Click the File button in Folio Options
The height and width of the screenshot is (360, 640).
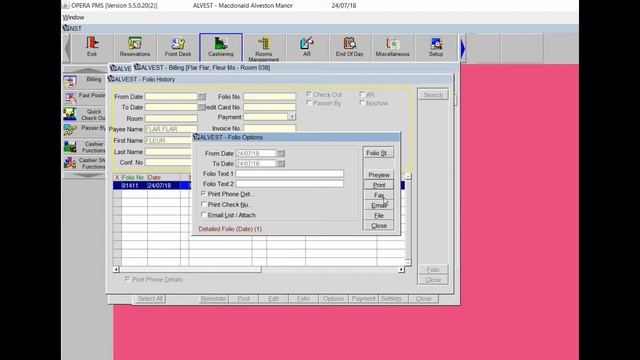coord(378,216)
